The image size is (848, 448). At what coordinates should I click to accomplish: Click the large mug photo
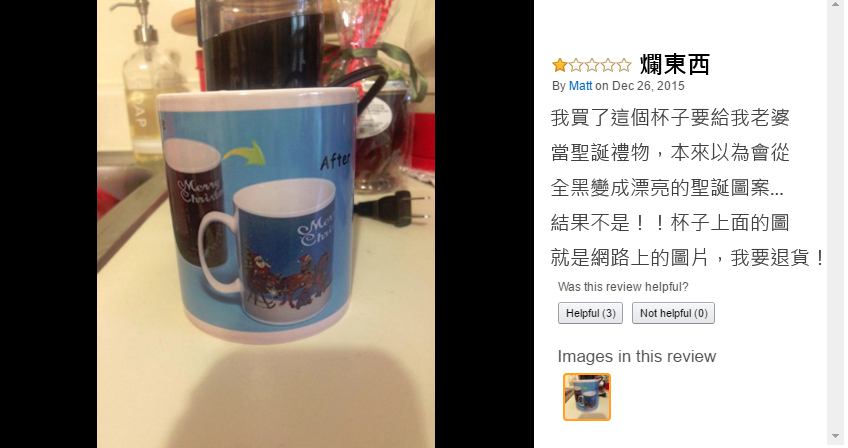click(x=266, y=224)
